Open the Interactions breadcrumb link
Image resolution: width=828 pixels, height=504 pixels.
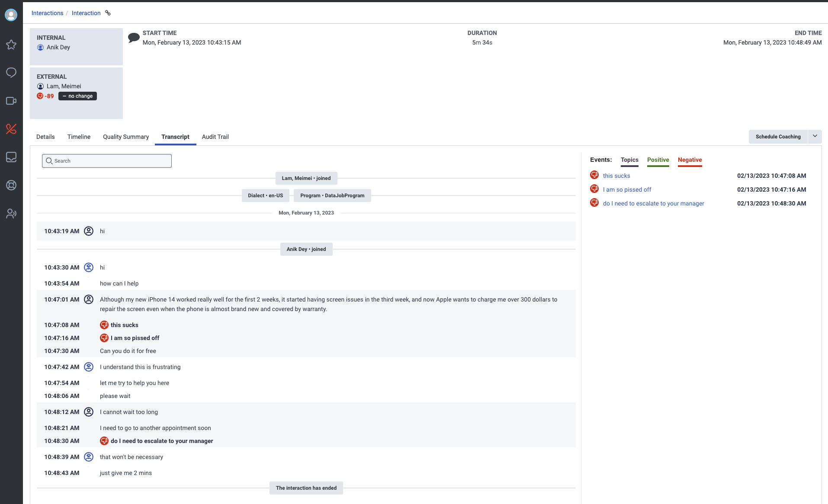[x=47, y=13]
